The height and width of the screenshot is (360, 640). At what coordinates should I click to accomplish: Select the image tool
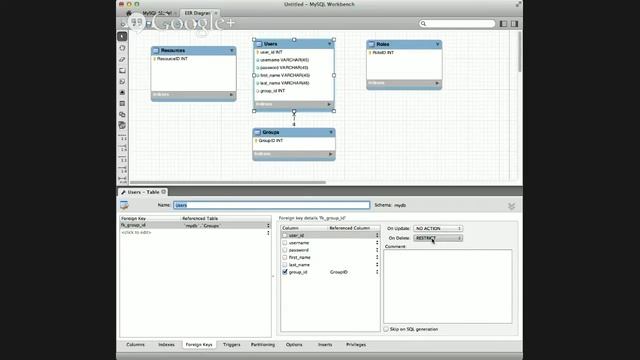tap(122, 93)
